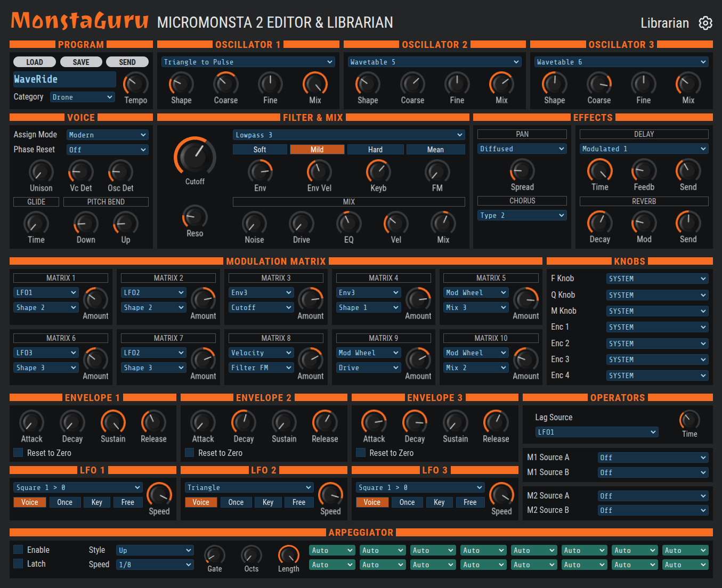722x588 pixels.
Task: Click Oscillator 1 Shape knob
Action: click(x=181, y=84)
